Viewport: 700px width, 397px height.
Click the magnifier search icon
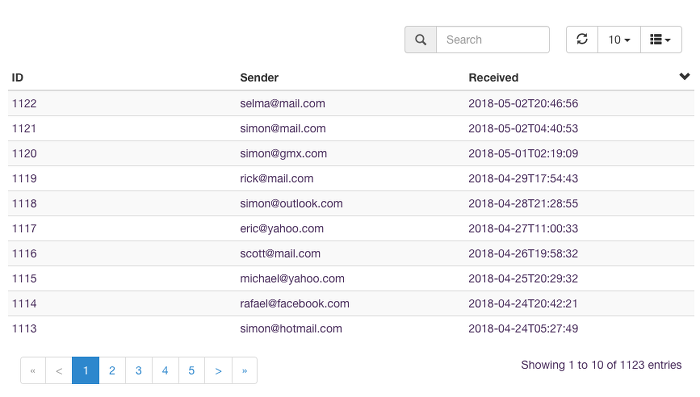[x=420, y=40]
